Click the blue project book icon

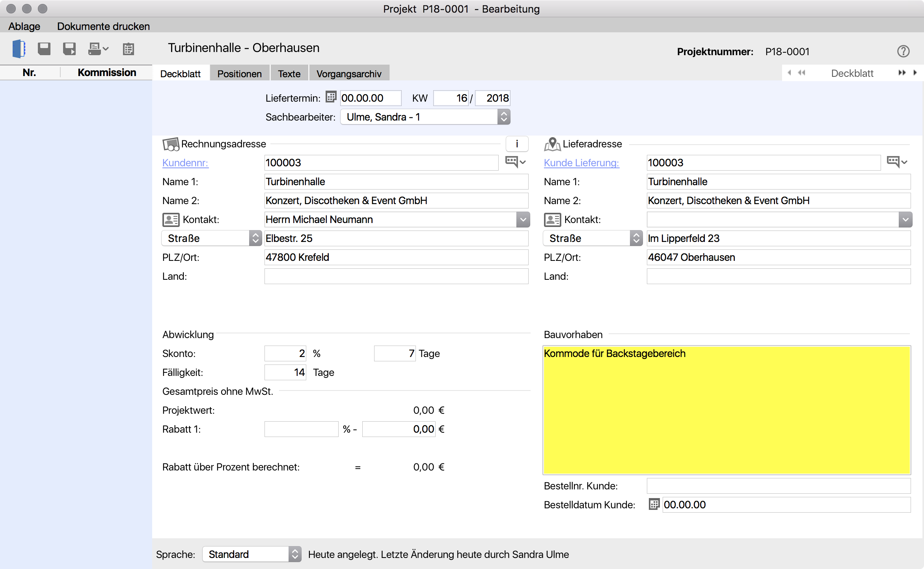pos(19,49)
